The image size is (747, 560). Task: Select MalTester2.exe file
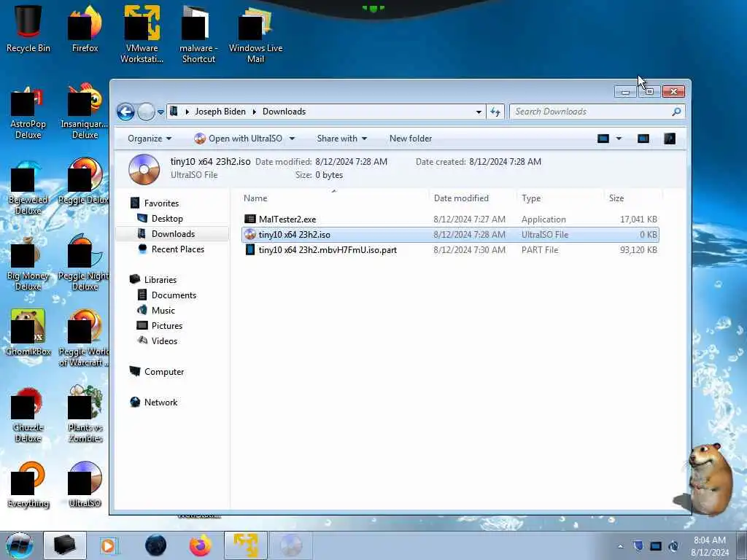click(450, 219)
